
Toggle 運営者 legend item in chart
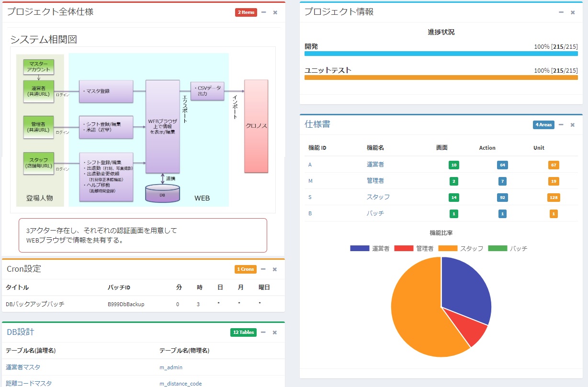tap(370, 249)
